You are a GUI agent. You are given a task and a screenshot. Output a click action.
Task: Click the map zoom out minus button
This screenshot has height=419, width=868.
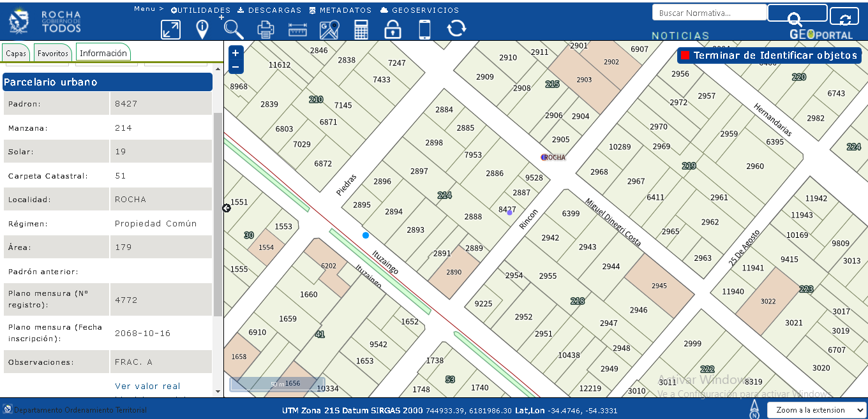236,67
